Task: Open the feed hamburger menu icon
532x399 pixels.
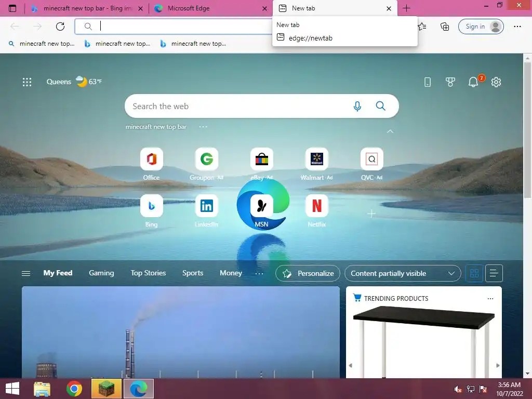Action: pos(26,273)
